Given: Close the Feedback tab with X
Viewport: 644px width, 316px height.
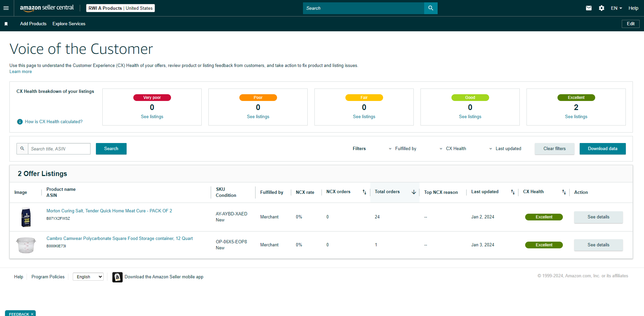Looking at the screenshot, I should pos(32,314).
